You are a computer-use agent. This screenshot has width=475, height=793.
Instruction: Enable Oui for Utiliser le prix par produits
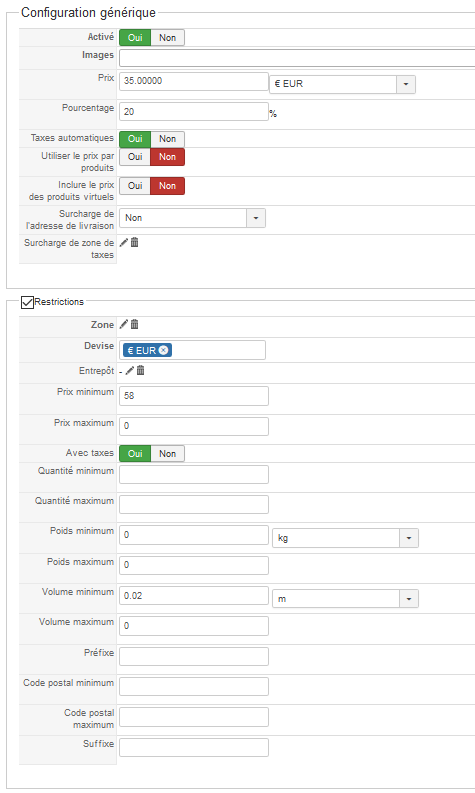click(135, 157)
